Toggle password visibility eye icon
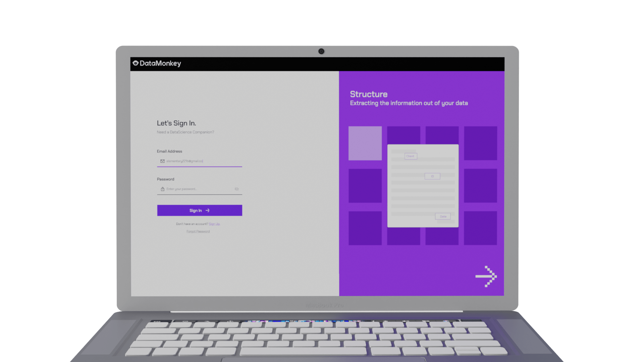 pyautogui.click(x=236, y=189)
